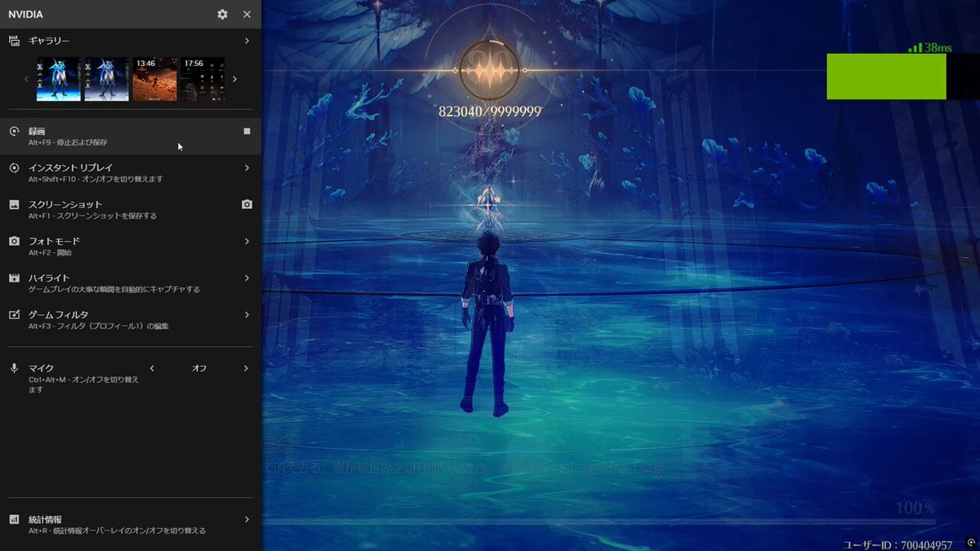Click the 823040/9999999 counter text
This screenshot has height=551, width=980.
click(491, 111)
